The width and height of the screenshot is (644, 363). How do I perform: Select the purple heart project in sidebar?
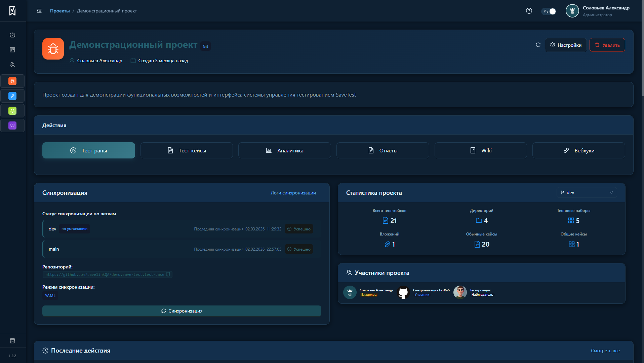[12, 125]
